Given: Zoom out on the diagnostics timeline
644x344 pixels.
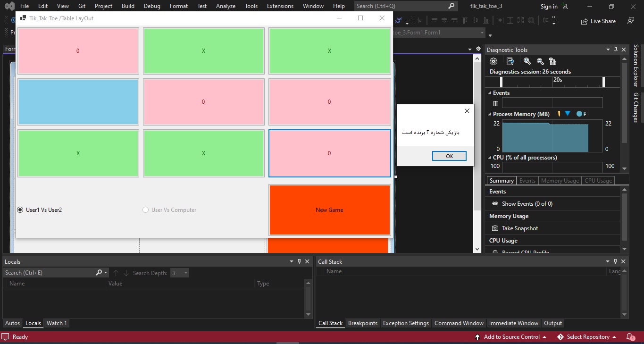Looking at the screenshot, I should (x=540, y=61).
